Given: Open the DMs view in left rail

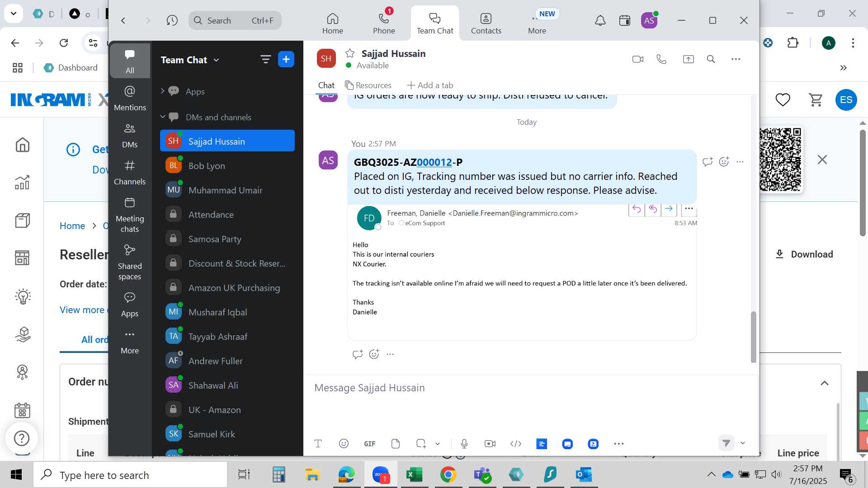Looking at the screenshot, I should click(130, 136).
